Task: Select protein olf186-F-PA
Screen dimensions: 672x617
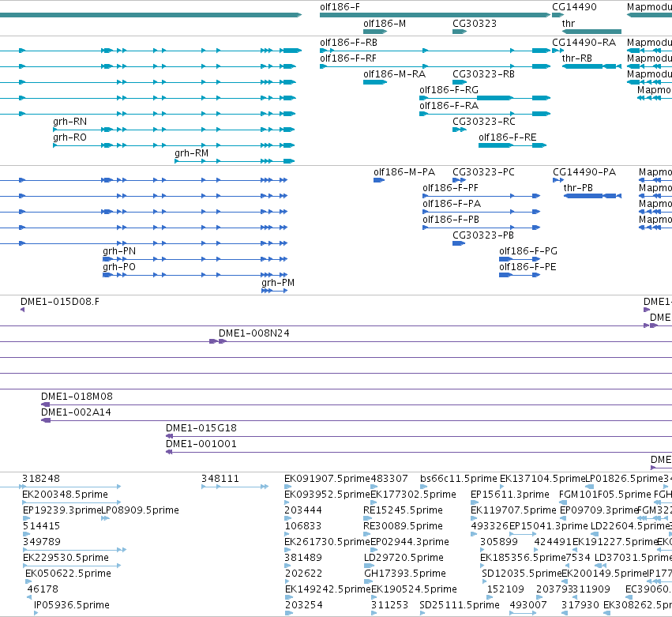Action: pos(481,212)
